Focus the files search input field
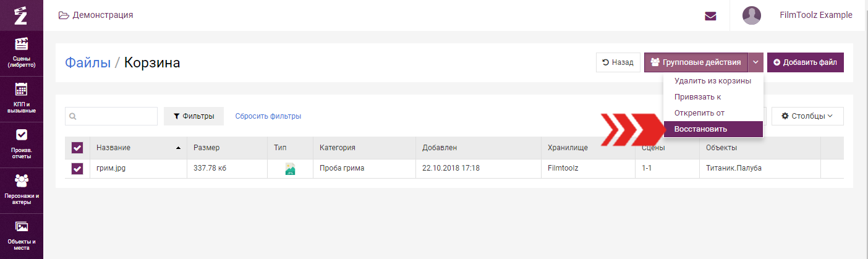The height and width of the screenshot is (259, 868). [x=111, y=116]
